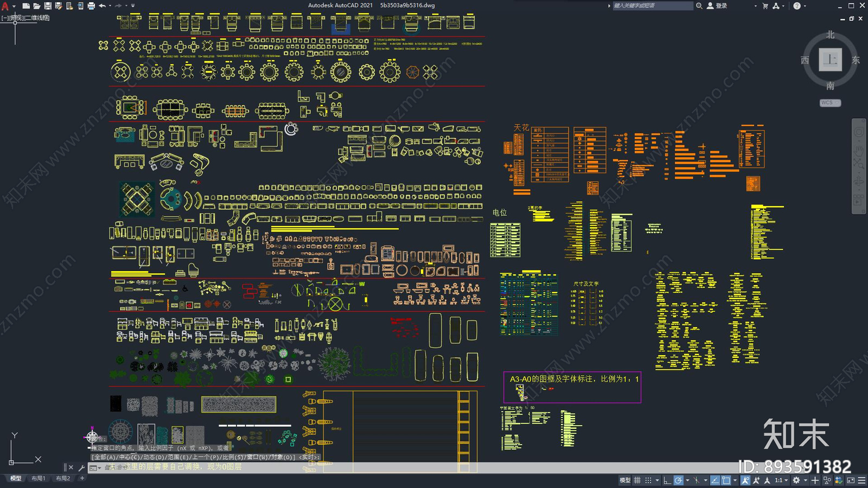Toggle annotation objects visibility

[745, 480]
